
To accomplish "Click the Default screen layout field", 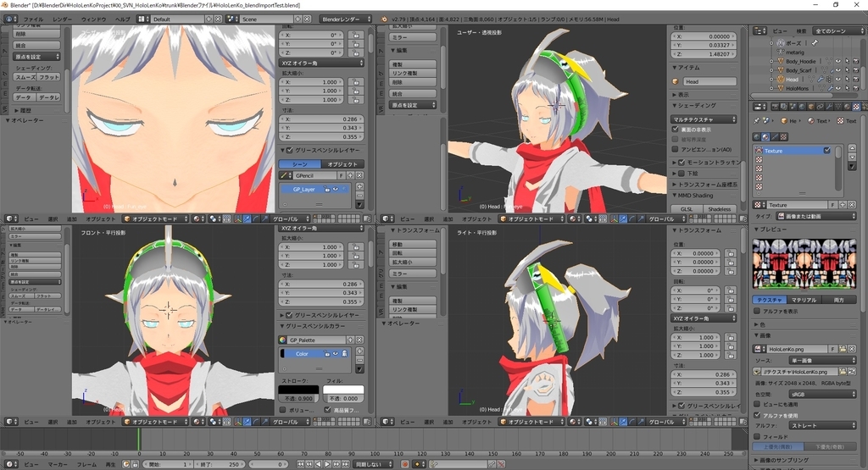I will point(177,19).
